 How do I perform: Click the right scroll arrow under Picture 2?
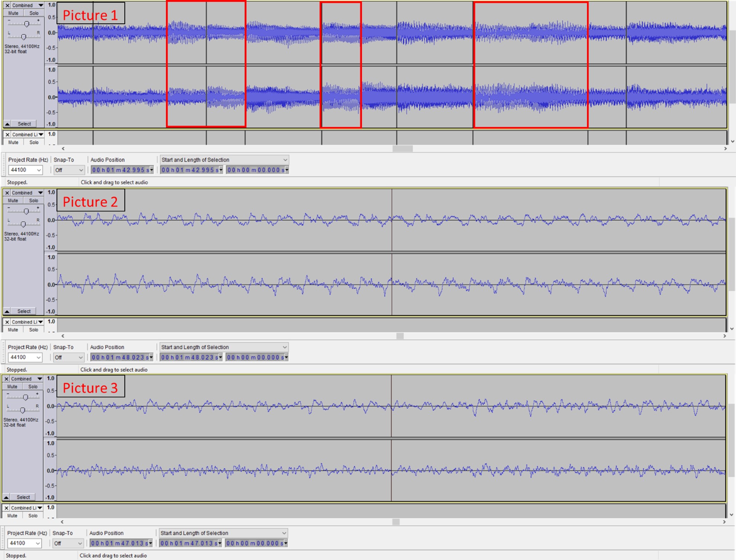pos(724,336)
